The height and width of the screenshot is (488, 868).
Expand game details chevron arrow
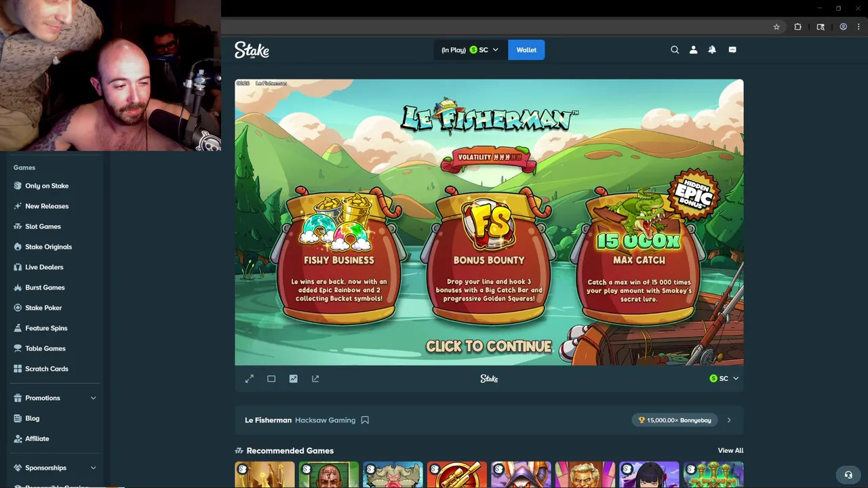pyautogui.click(x=729, y=420)
